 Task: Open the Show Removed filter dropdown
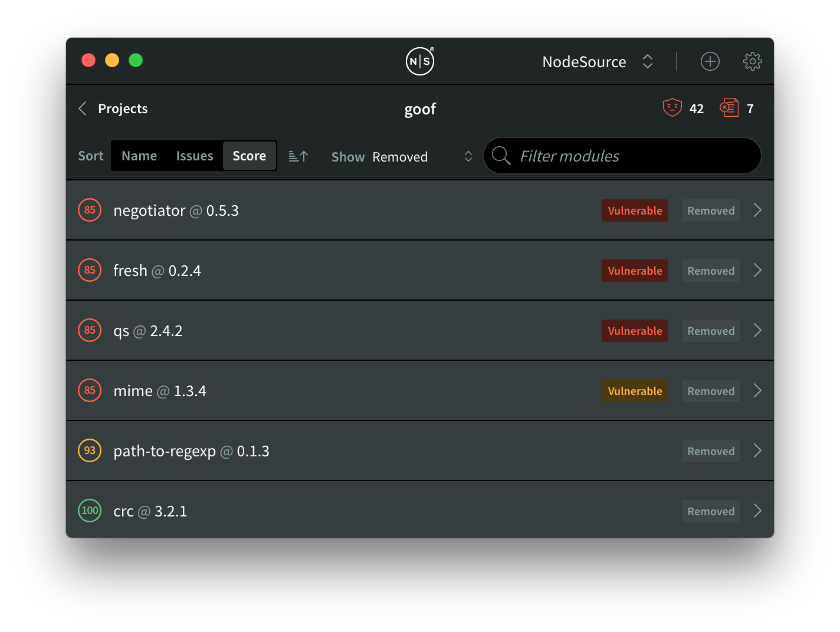[x=402, y=157]
